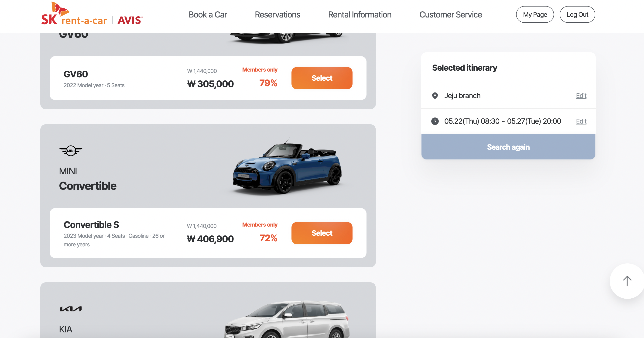This screenshot has width=644, height=338.
Task: Click the clock icon beside rental dates
Action: click(435, 121)
